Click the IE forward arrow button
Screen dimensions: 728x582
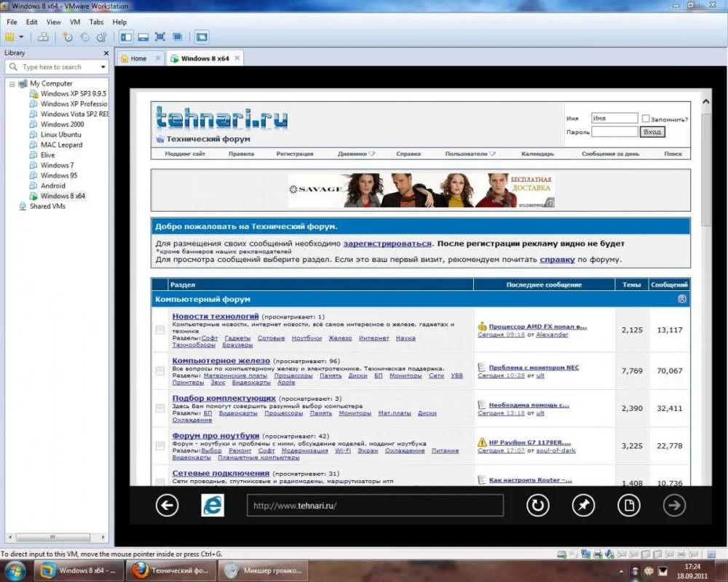pos(674,506)
